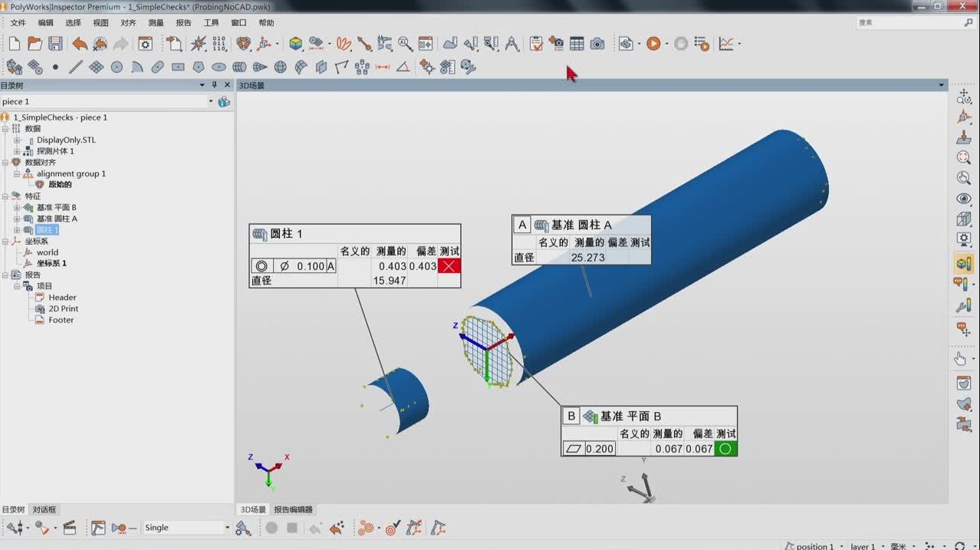
Task: Create a sphere feature icon
Action: 280,68
